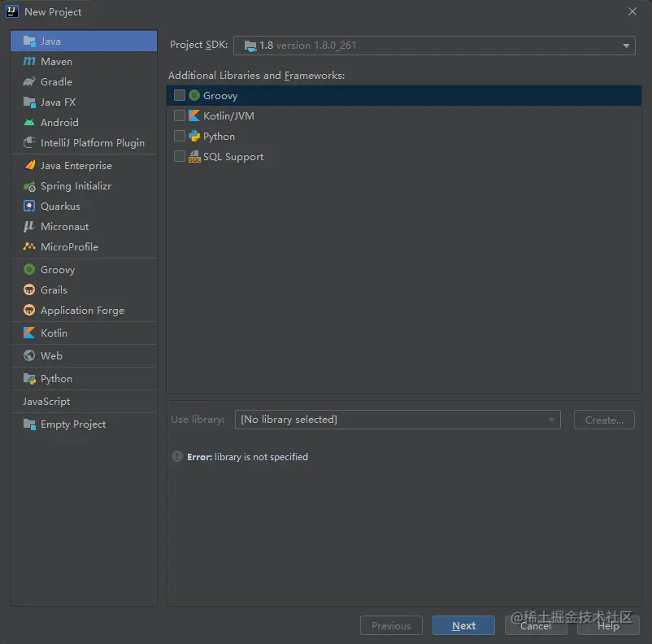This screenshot has height=644, width=652.
Task: Enable the Python framework checkbox
Action: click(x=179, y=136)
